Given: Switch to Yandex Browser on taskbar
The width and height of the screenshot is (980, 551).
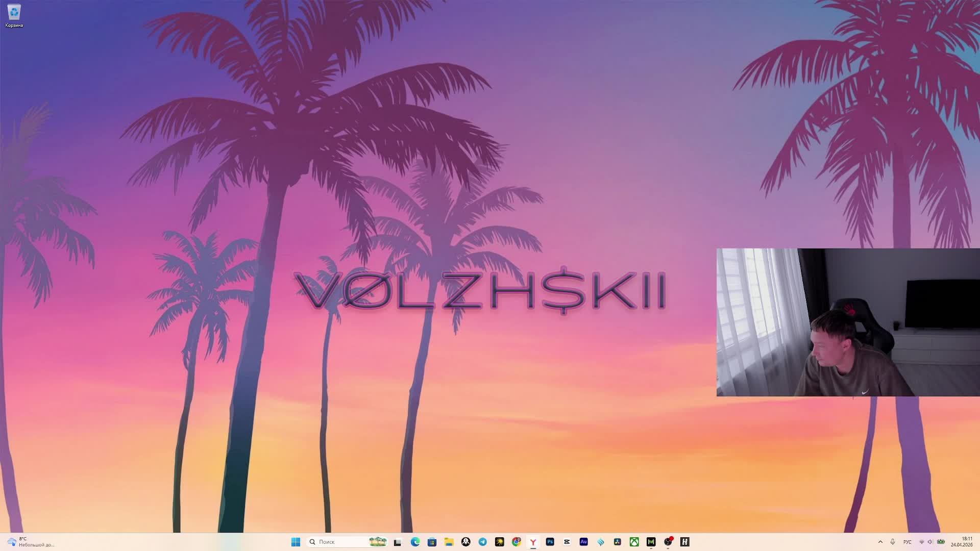Looking at the screenshot, I should tap(533, 542).
